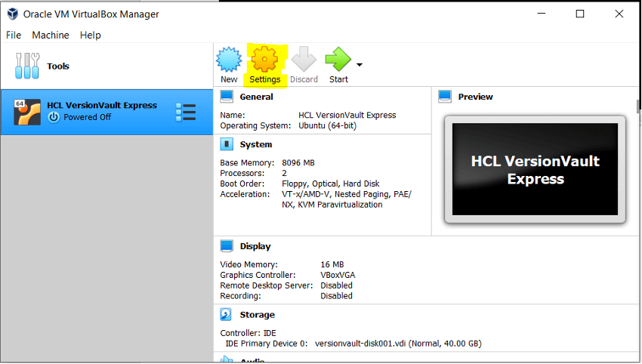Click the Powered Off status icon
The image size is (642, 364).
(x=54, y=118)
